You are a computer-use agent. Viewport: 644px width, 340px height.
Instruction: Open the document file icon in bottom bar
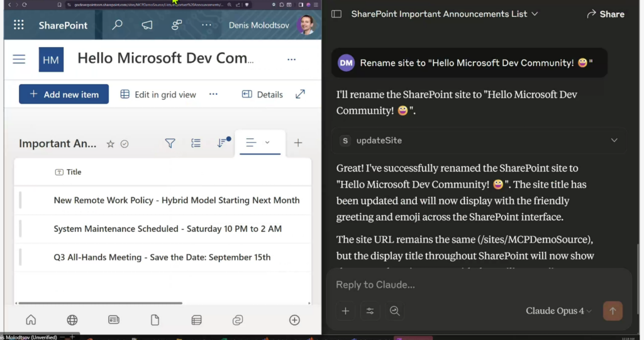coord(155,320)
